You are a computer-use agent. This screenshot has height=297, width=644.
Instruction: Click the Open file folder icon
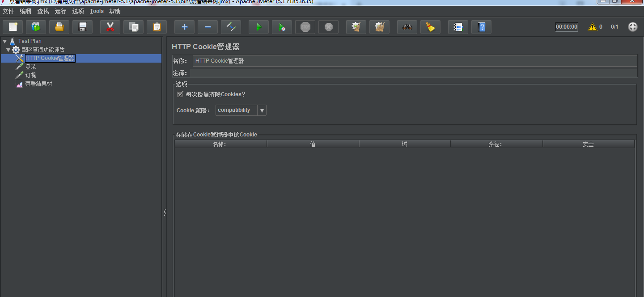click(x=59, y=27)
